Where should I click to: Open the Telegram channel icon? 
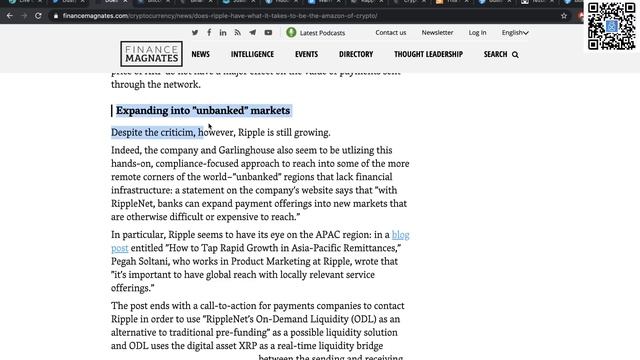point(253,33)
